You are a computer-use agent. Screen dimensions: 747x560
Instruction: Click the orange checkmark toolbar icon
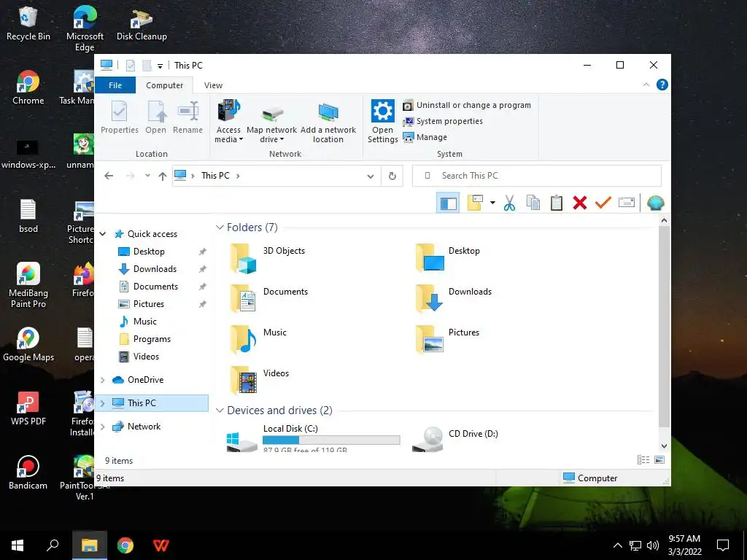tap(603, 203)
